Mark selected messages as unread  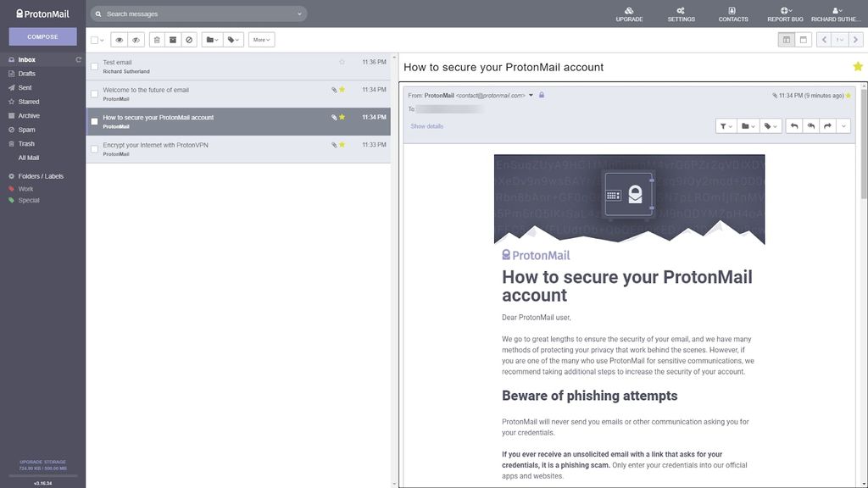(135, 39)
